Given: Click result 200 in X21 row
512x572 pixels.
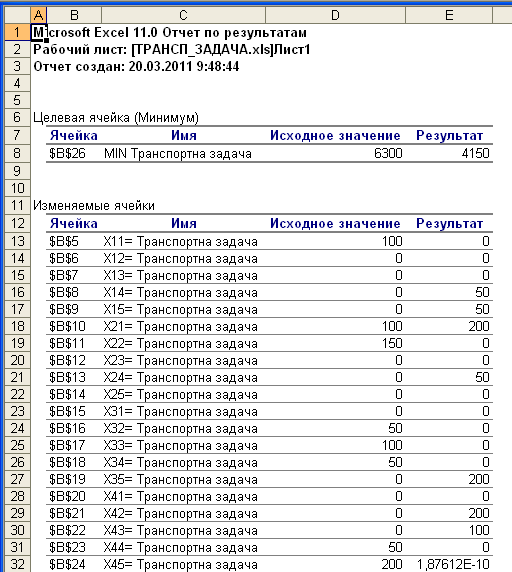Looking at the screenshot, I should click(x=479, y=326).
